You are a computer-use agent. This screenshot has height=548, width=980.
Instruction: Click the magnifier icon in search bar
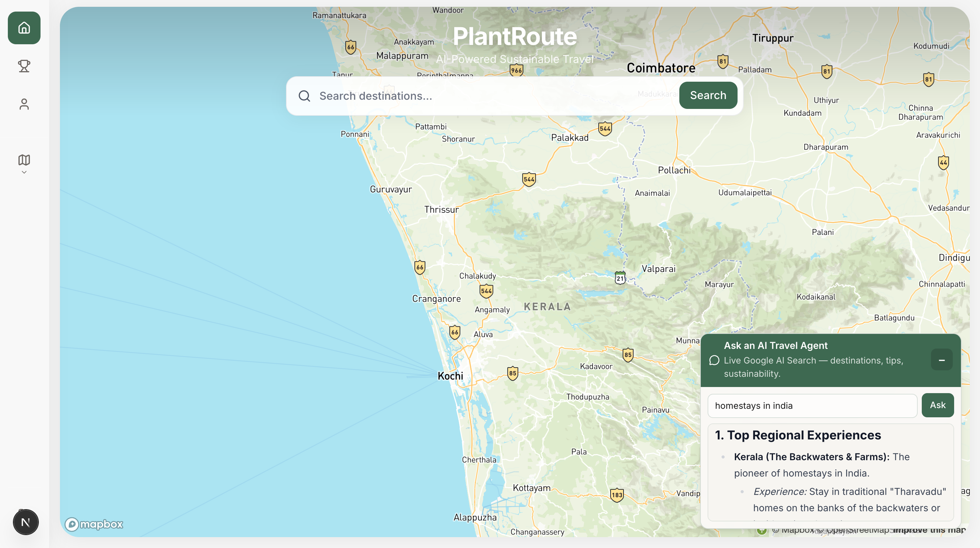click(x=304, y=96)
